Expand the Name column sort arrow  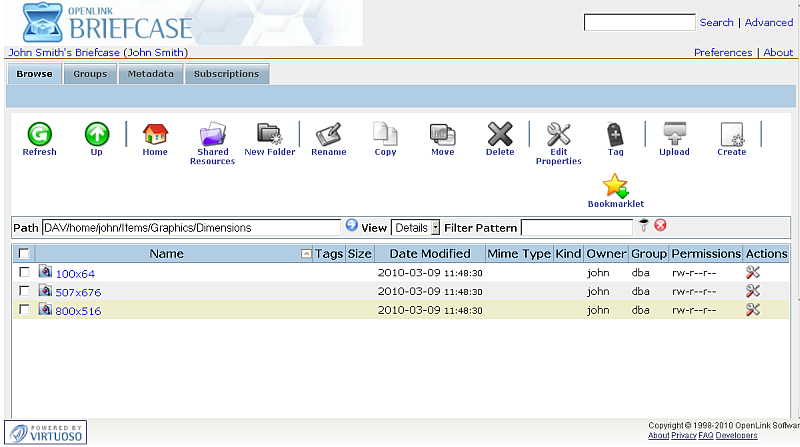coord(306,255)
